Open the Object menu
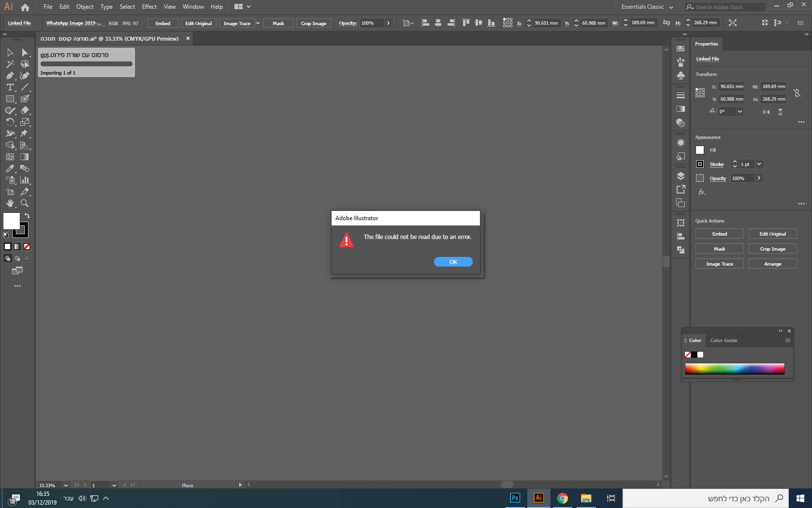Viewport: 812px width, 508px height. tap(85, 7)
